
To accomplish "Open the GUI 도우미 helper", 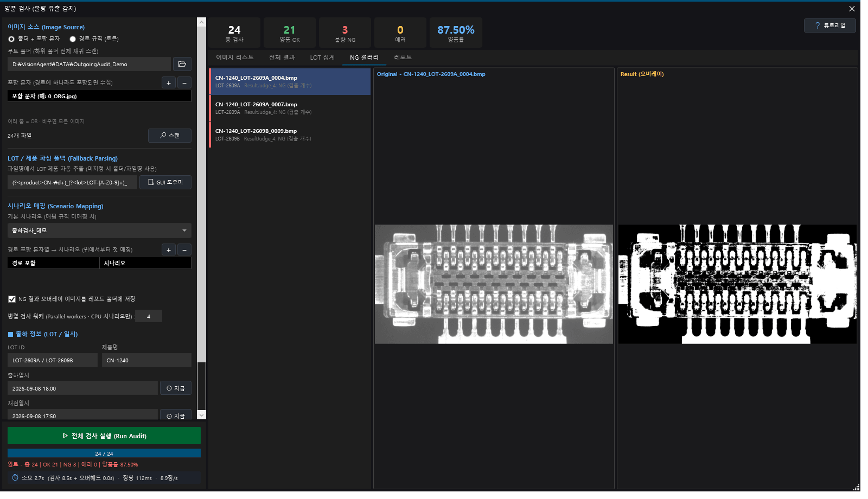I will pyautogui.click(x=165, y=182).
